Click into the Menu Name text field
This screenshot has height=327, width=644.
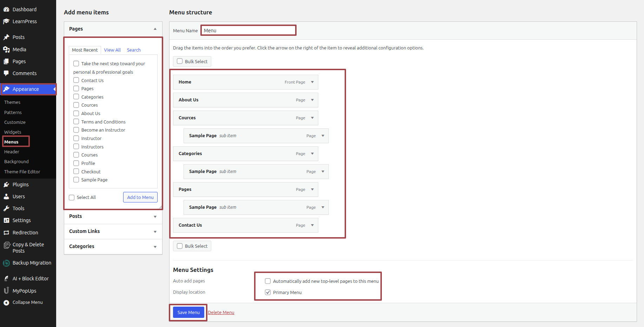point(248,31)
